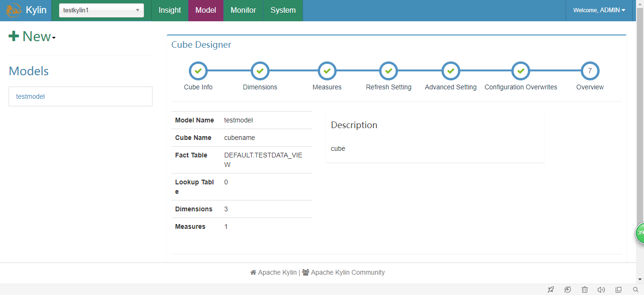
Task: Open the Monitor tab
Action: pyautogui.click(x=243, y=10)
